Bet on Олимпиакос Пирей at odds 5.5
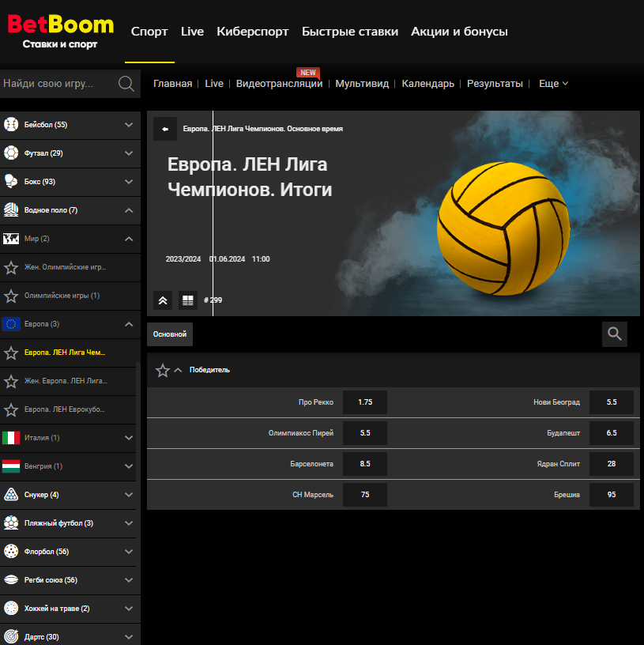Viewport: 644px width, 645px height. pos(365,433)
